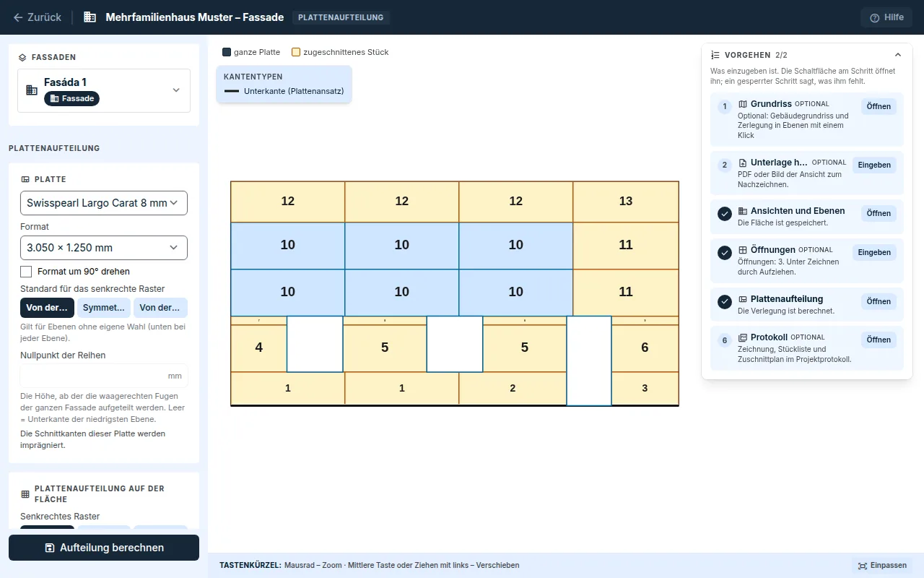Collapse the Vorgehen panel chevron

898,55
